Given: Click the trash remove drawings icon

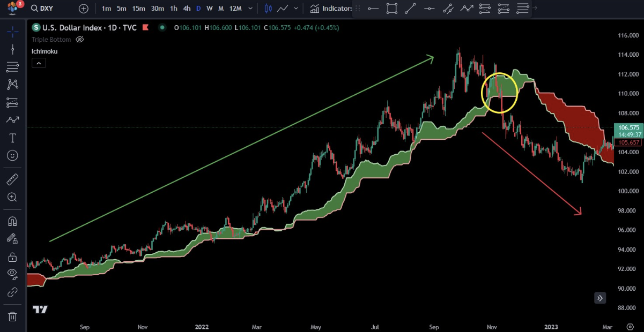Looking at the screenshot, I should click(12, 316).
